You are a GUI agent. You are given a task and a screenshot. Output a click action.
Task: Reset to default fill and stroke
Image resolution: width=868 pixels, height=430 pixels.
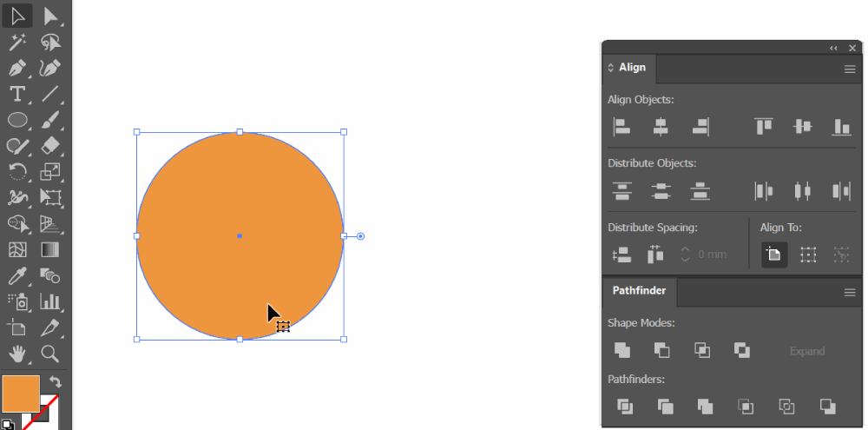(x=7, y=425)
